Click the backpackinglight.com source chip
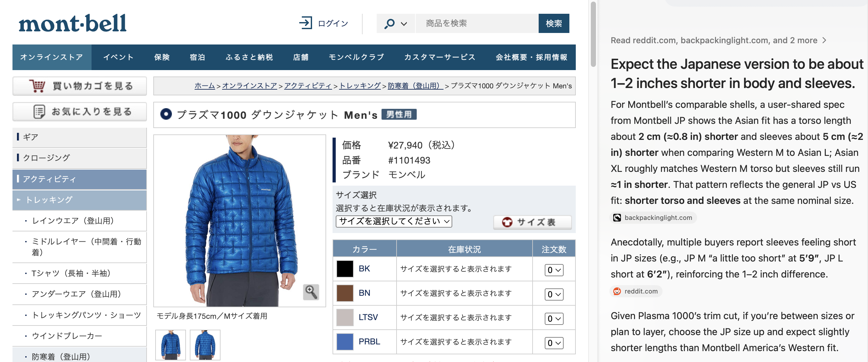The image size is (868, 362). click(x=653, y=218)
